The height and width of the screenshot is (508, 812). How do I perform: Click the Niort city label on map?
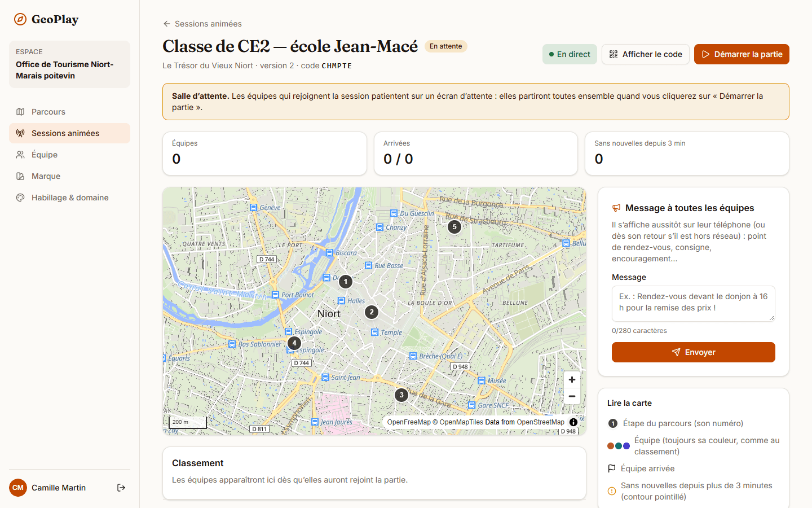[329, 314]
